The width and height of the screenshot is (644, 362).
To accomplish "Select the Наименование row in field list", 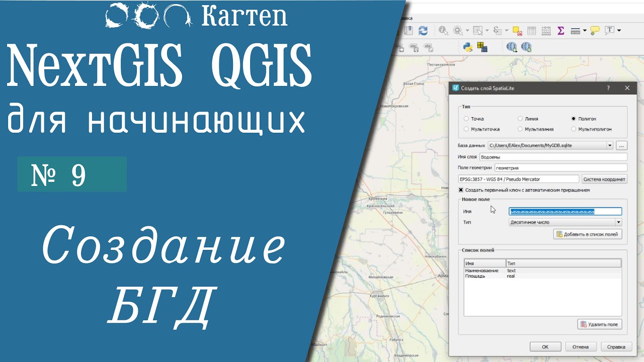I will [x=542, y=270].
